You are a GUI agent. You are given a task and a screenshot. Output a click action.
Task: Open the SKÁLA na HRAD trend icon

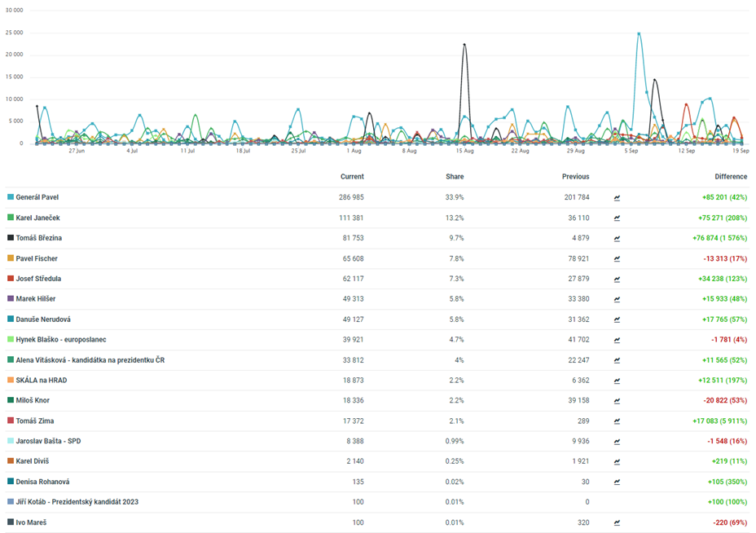617,380
